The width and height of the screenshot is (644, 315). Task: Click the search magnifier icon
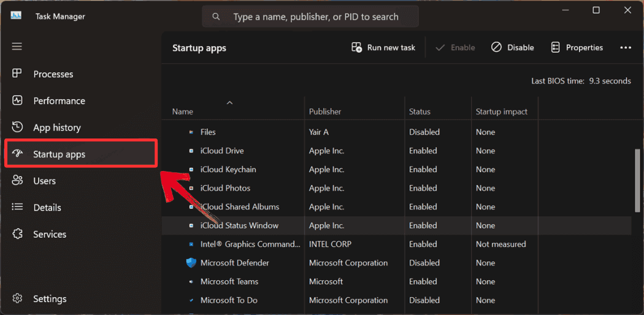216,17
